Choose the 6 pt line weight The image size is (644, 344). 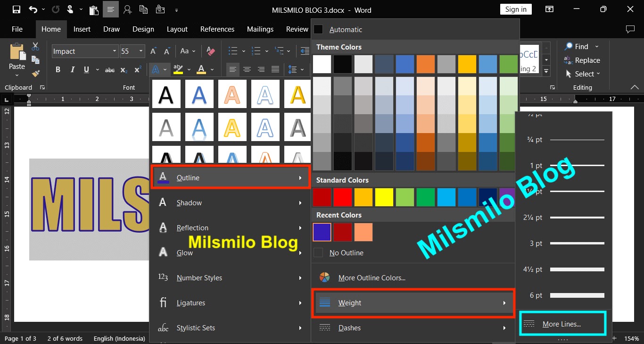click(563, 295)
